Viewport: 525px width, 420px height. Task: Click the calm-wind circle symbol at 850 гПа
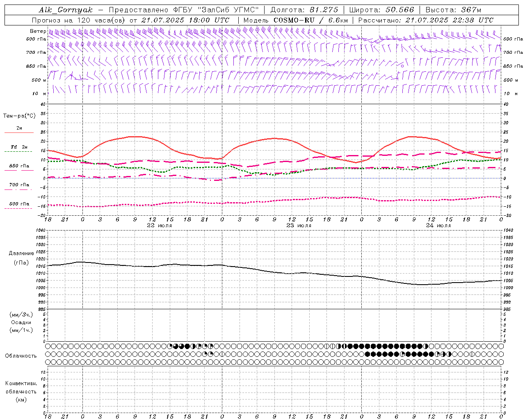(402, 66)
